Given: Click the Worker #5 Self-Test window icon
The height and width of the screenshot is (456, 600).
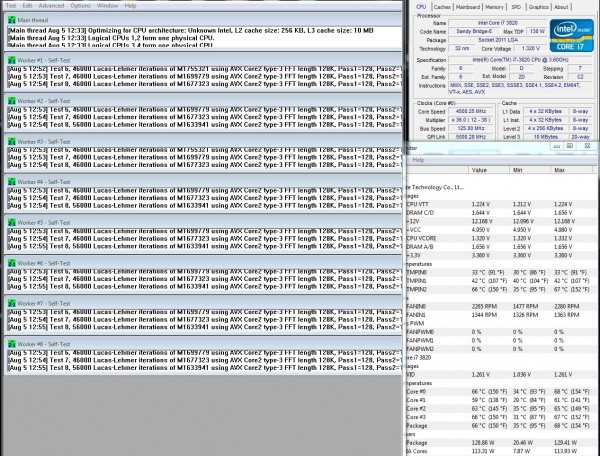Looking at the screenshot, I should tap(12, 222).
